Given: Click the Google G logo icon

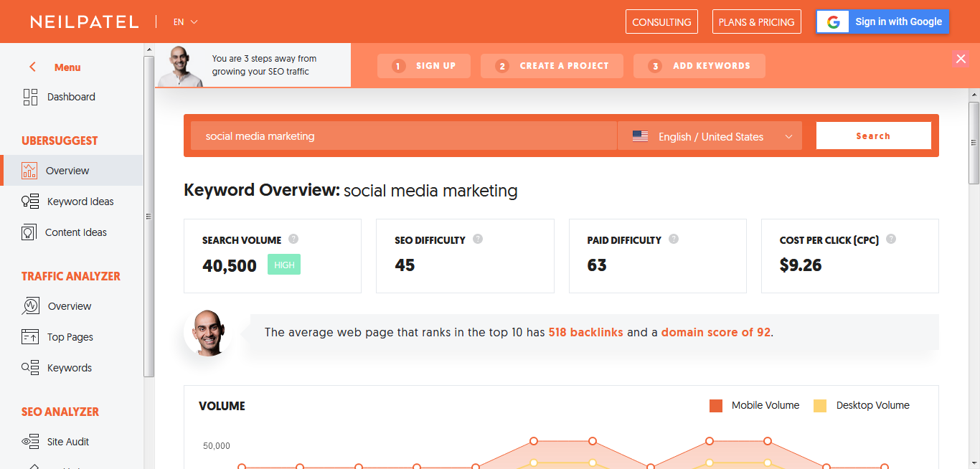Looking at the screenshot, I should pos(833,22).
